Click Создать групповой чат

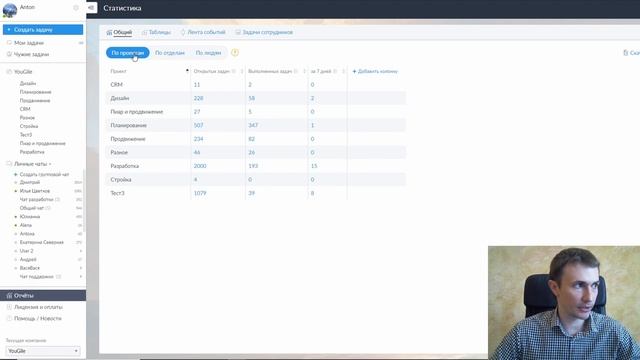[44, 174]
